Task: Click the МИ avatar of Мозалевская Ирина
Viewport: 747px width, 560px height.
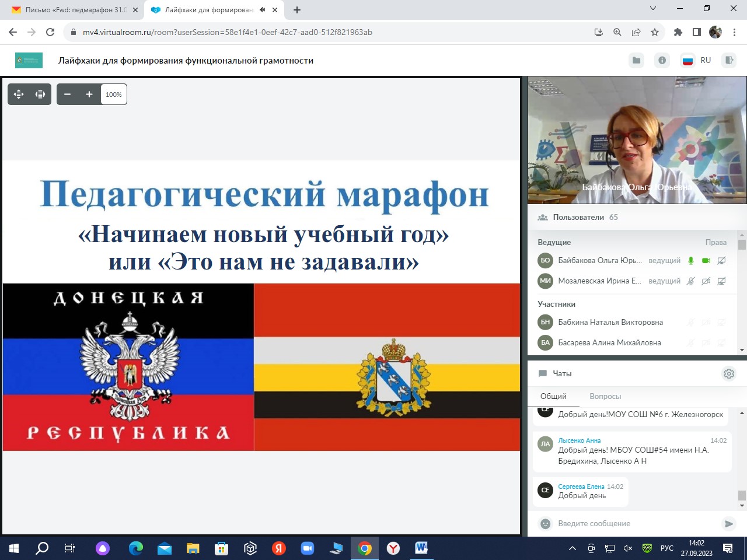Action: click(x=545, y=281)
